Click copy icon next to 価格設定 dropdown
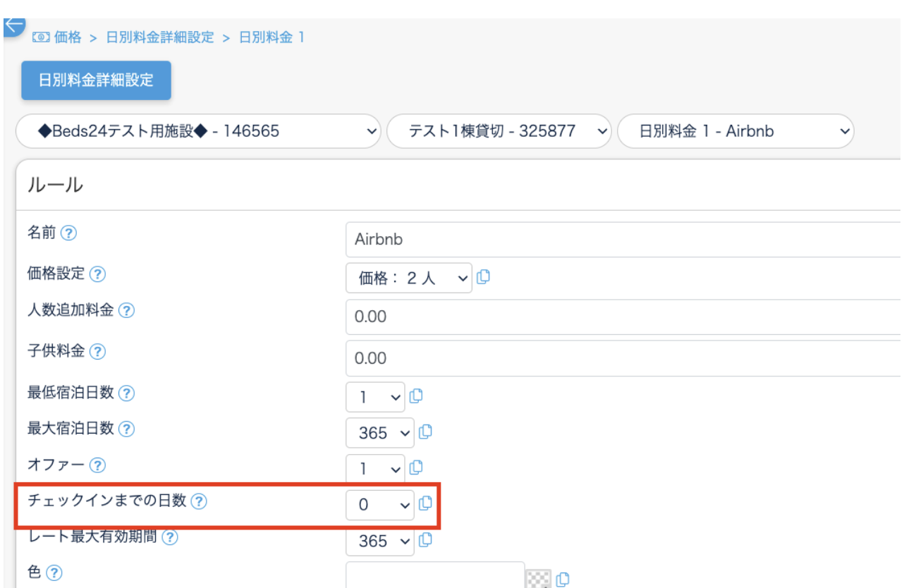Image resolution: width=904 pixels, height=588 pixels. (483, 277)
